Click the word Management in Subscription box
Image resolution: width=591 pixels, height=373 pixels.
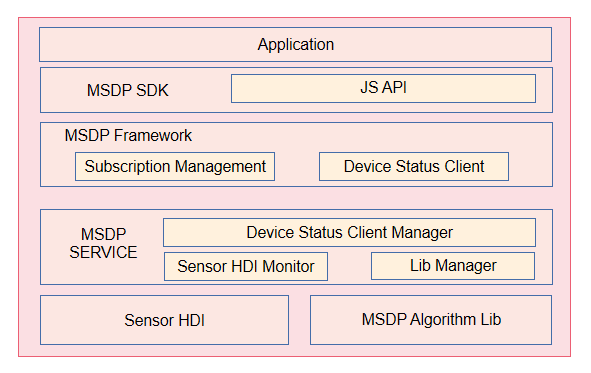click(220, 167)
